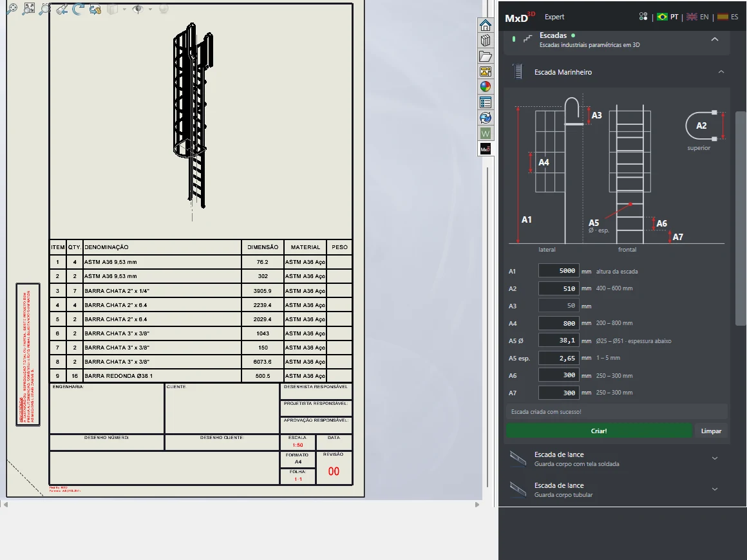The height and width of the screenshot is (560, 747).
Task: Click the MxD panel vertical scrollbar
Action: click(741, 219)
